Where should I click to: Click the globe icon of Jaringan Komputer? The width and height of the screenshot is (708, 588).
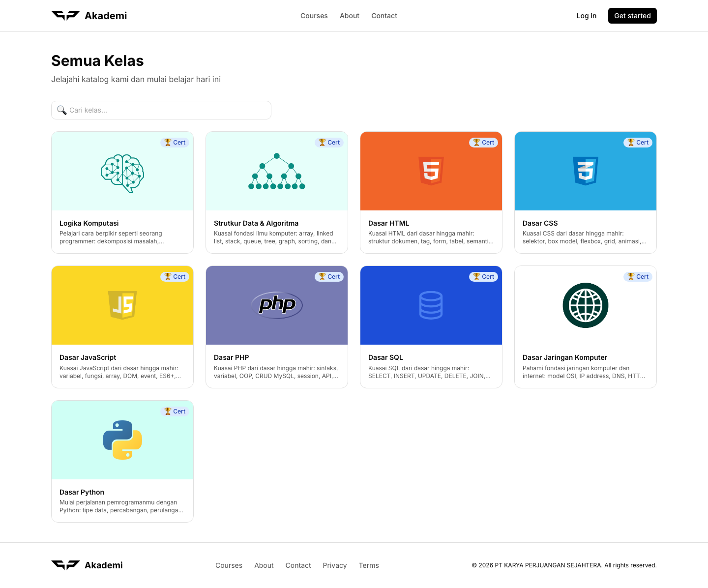pyautogui.click(x=586, y=305)
